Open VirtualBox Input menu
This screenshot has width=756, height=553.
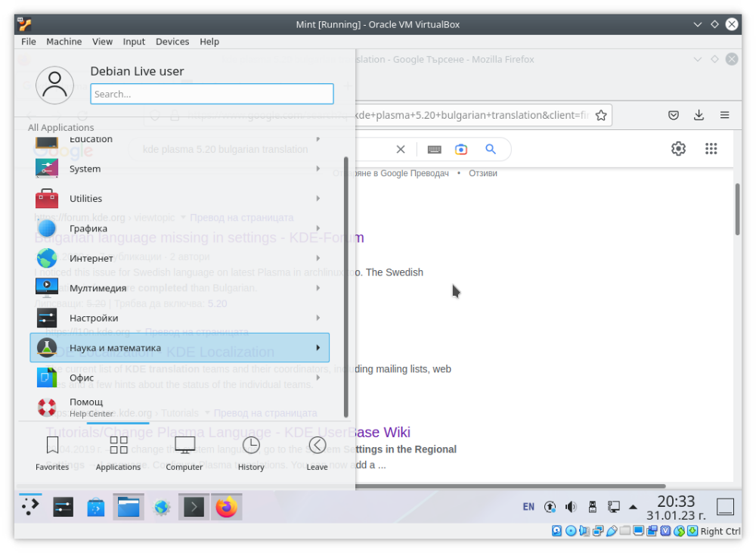(x=134, y=42)
